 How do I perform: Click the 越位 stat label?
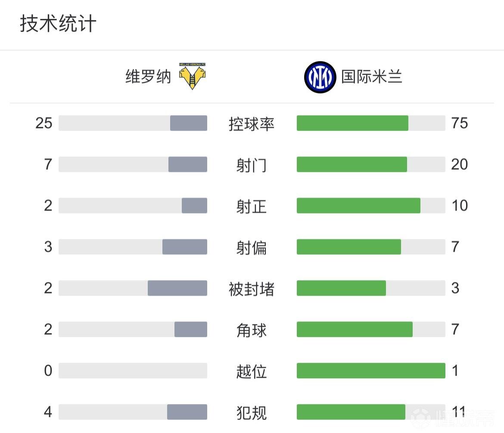(x=252, y=371)
